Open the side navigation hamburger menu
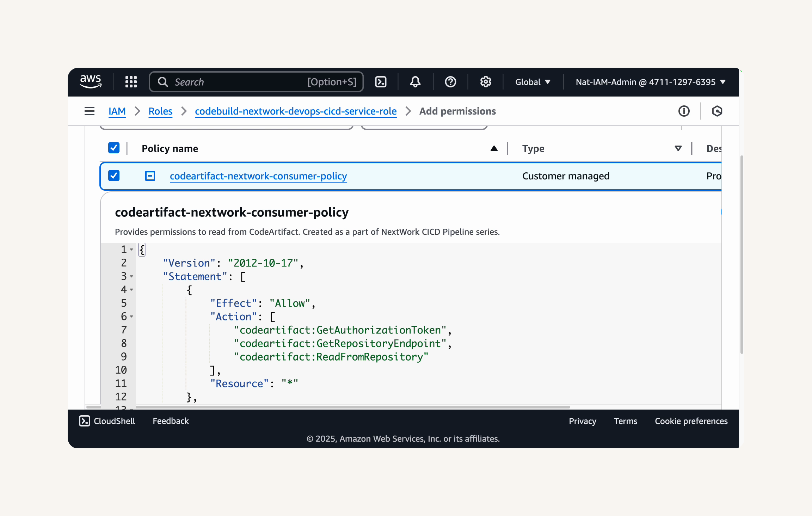This screenshot has width=812, height=516. [90, 111]
